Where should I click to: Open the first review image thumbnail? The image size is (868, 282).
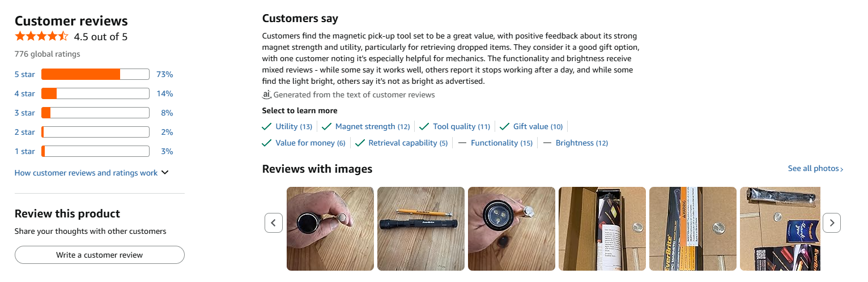tap(330, 228)
